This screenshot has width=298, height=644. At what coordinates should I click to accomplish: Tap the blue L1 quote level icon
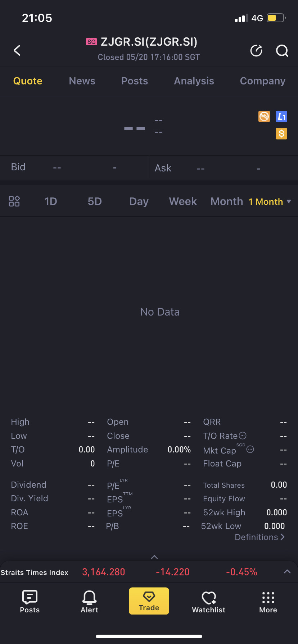pos(281,116)
